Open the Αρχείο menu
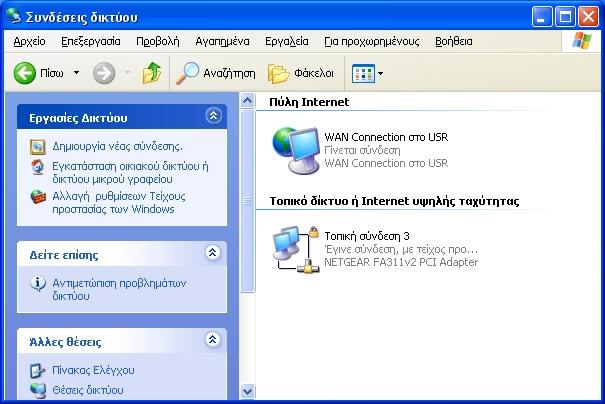Screen dimensions: 605x404 (29, 41)
